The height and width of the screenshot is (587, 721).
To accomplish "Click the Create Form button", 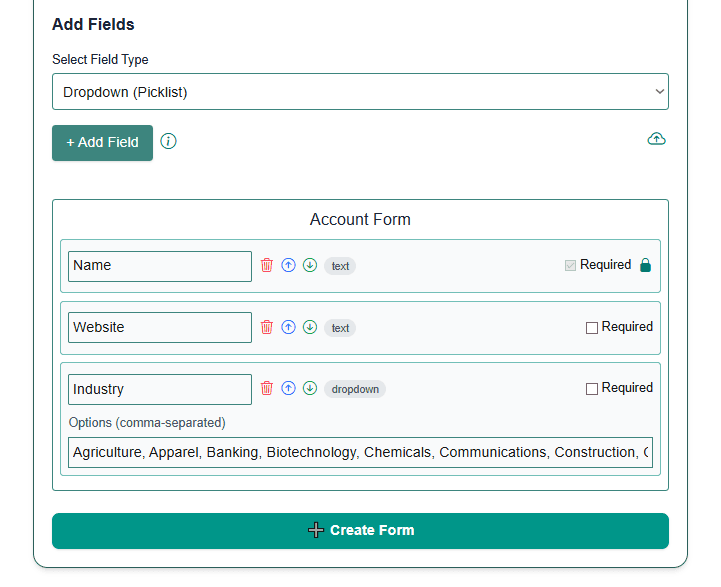I will pos(360,530).
